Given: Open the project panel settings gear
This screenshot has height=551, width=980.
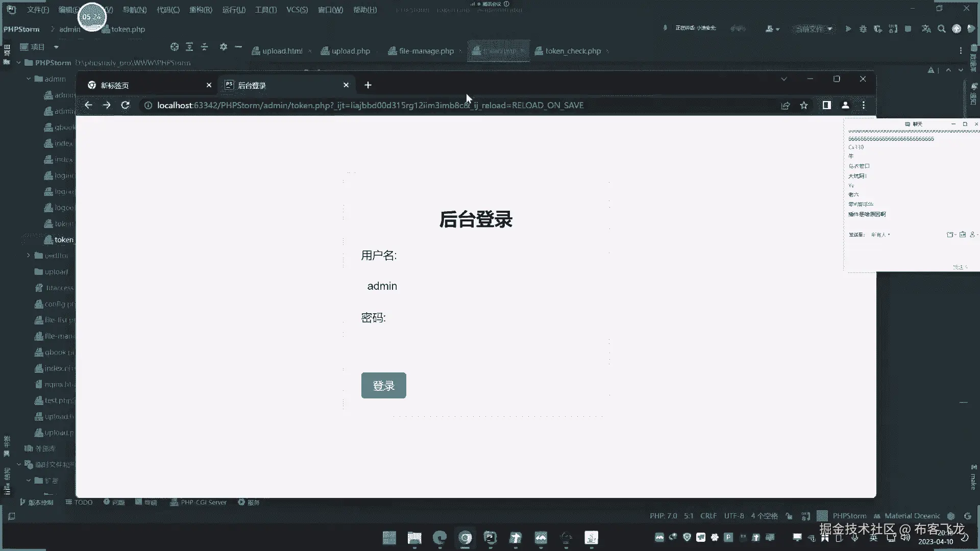Looking at the screenshot, I should [x=223, y=47].
